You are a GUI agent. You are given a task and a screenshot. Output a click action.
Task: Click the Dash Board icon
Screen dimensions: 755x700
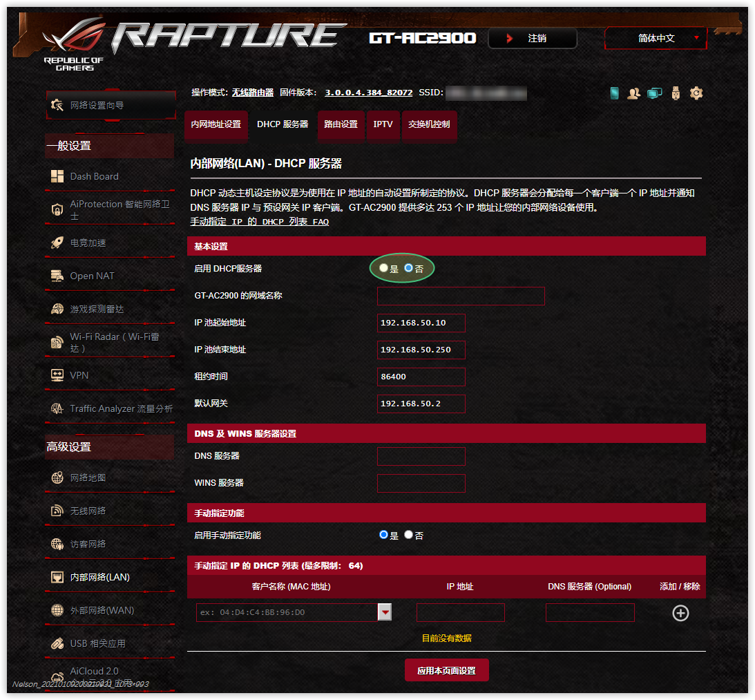tap(57, 176)
